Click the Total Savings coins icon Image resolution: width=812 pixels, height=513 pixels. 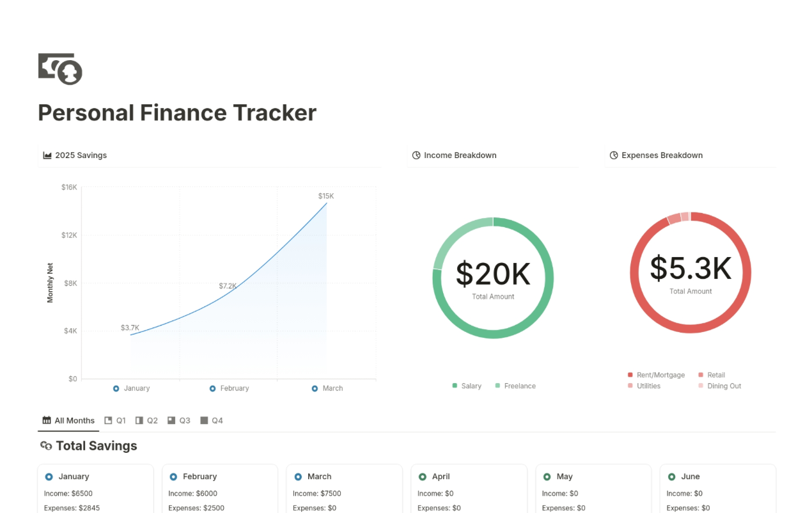pos(46,446)
